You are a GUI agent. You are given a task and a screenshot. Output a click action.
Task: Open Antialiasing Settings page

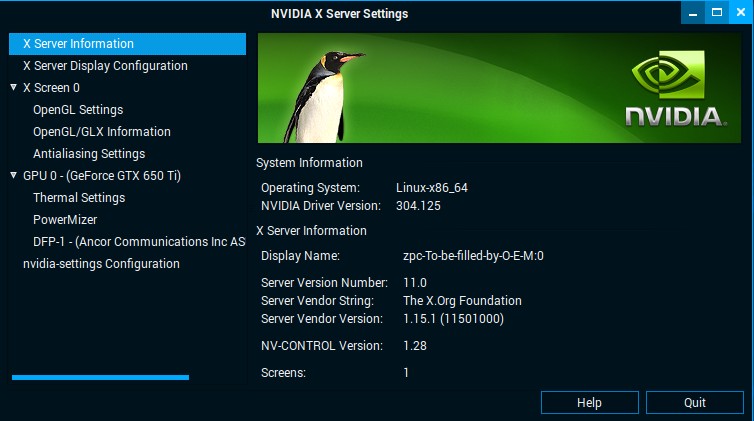[89, 154]
